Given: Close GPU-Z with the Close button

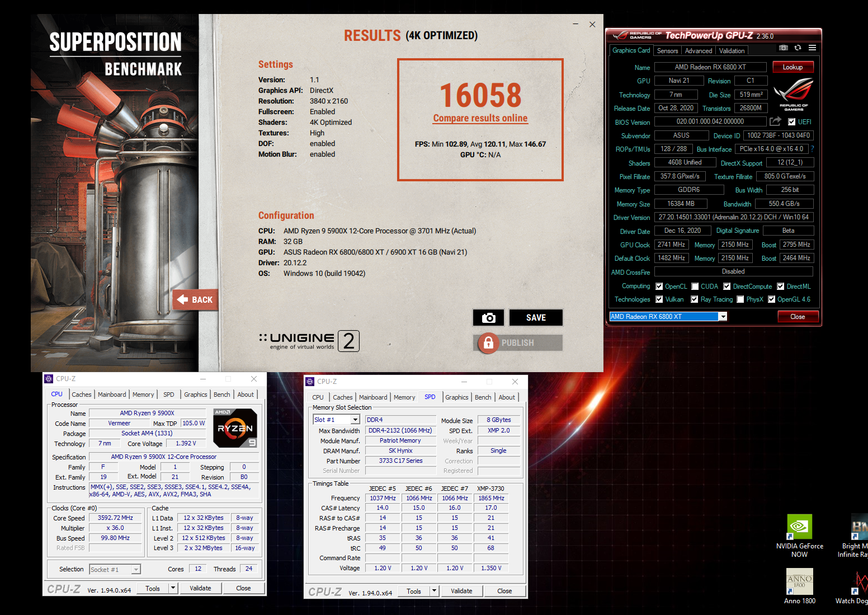Looking at the screenshot, I should pos(798,317).
